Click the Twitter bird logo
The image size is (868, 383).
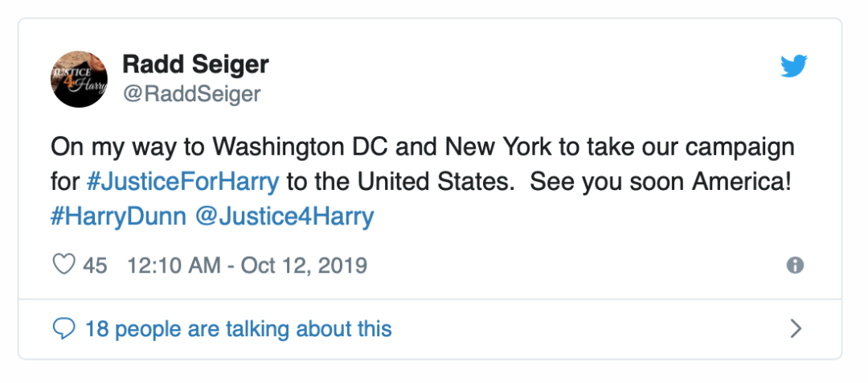point(793,67)
